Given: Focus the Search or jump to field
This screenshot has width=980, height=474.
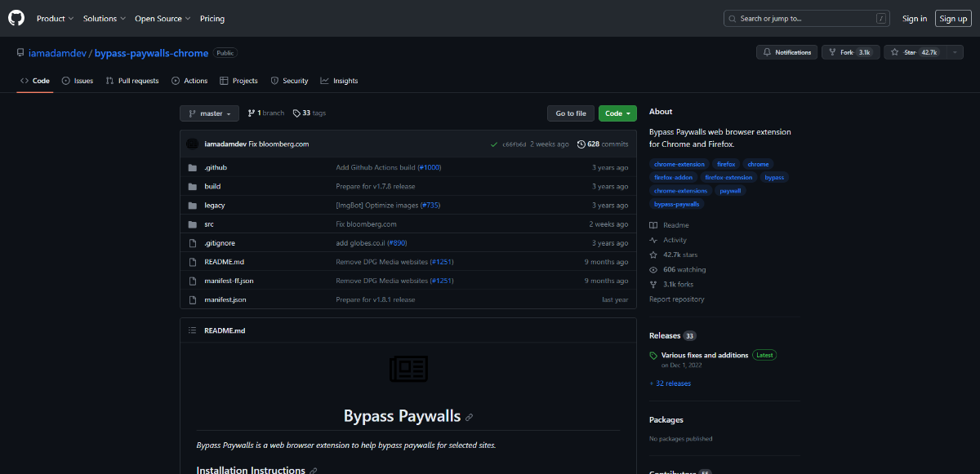Looking at the screenshot, I should (x=807, y=18).
